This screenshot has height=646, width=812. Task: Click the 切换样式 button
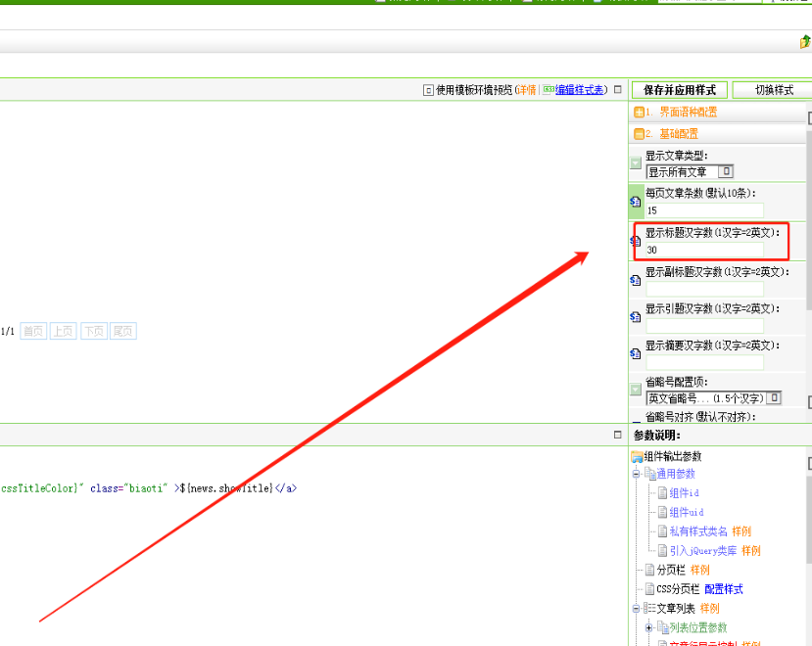[773, 90]
